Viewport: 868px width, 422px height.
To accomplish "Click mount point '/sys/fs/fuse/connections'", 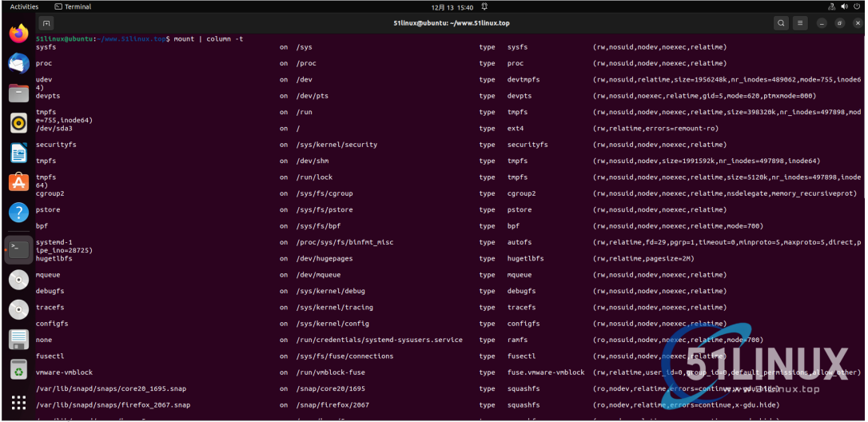I will (x=344, y=356).
